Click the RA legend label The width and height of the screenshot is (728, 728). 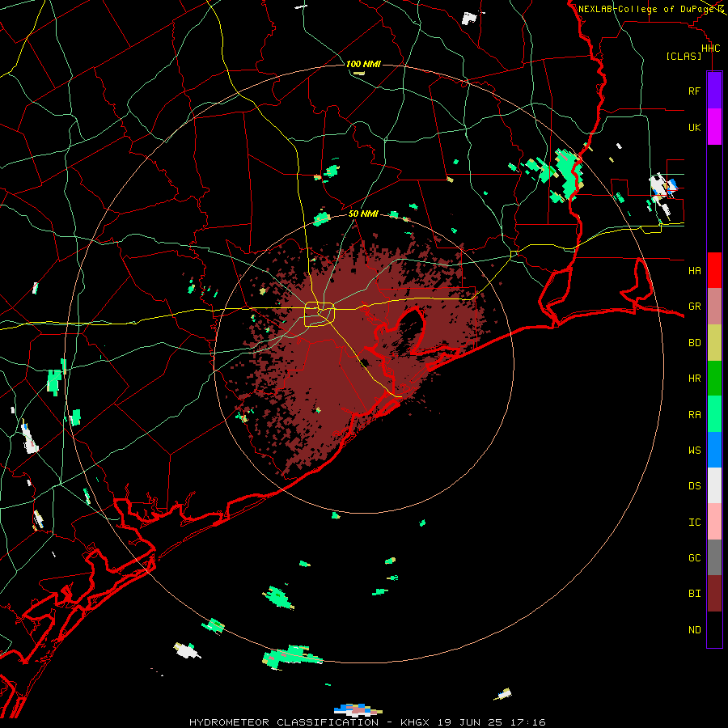tap(694, 414)
